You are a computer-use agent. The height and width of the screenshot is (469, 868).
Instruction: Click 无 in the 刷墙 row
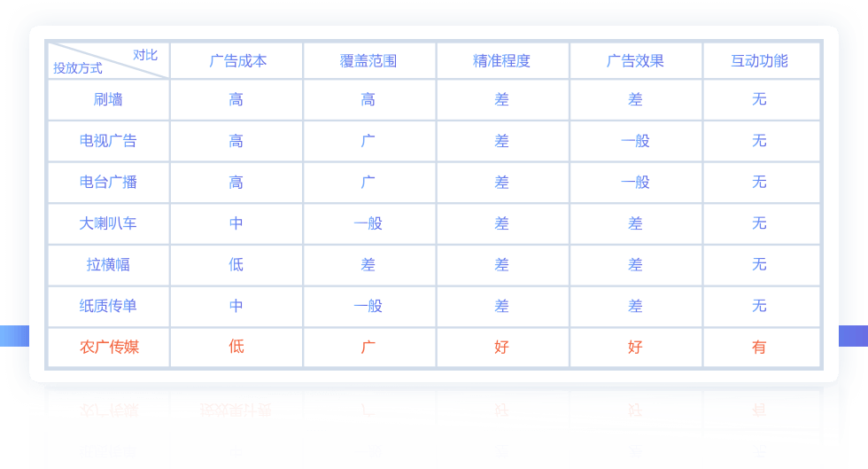pyautogui.click(x=759, y=100)
